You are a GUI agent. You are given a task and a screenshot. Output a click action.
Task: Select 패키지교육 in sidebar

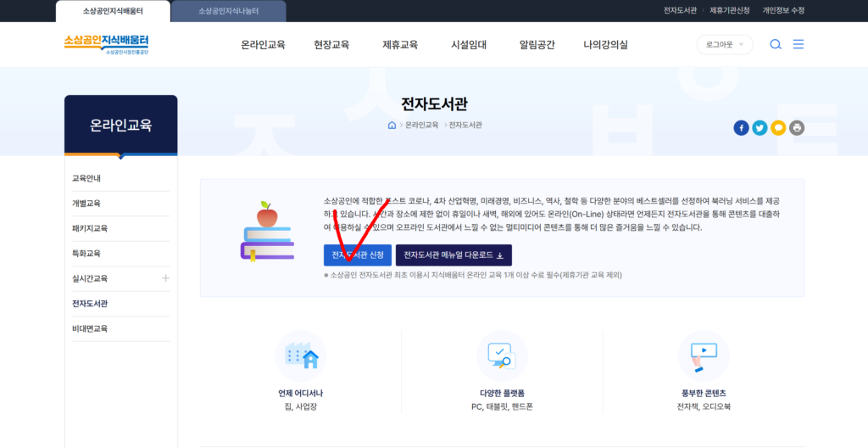pyautogui.click(x=90, y=228)
